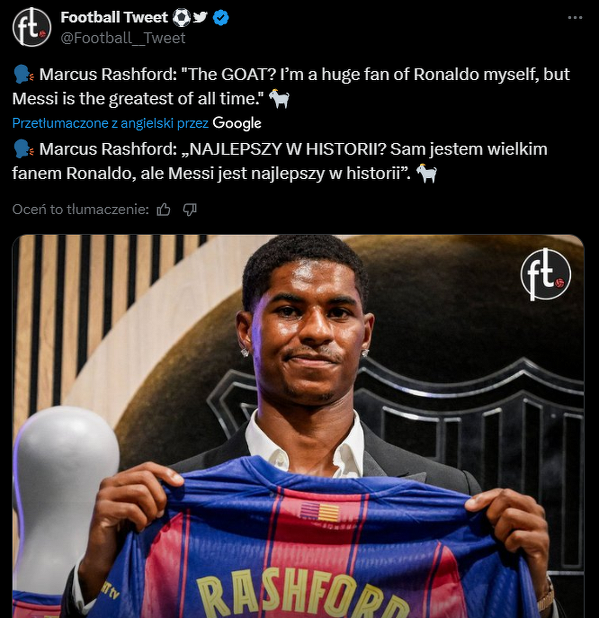The height and width of the screenshot is (618, 599).
Task: Click the 'Oceń to tłumaczenie' label
Action: pos(81,209)
